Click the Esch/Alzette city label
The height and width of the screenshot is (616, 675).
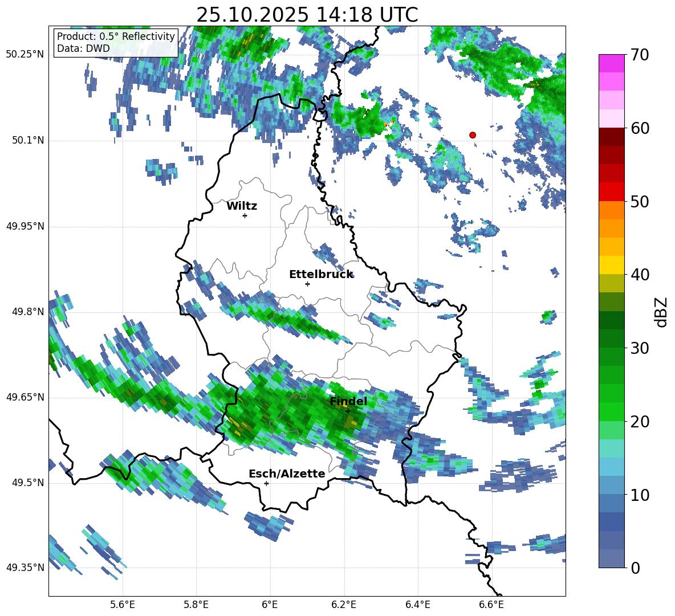click(x=287, y=474)
